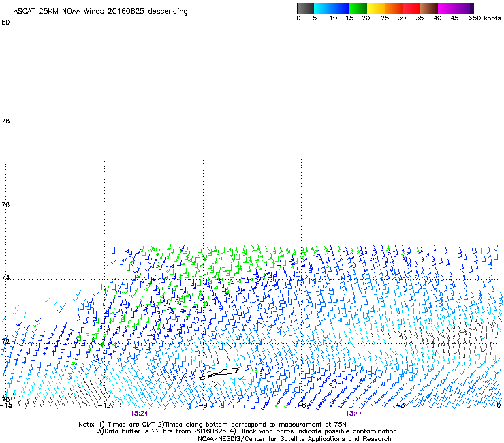Click the latitude label '72'

[5, 341]
